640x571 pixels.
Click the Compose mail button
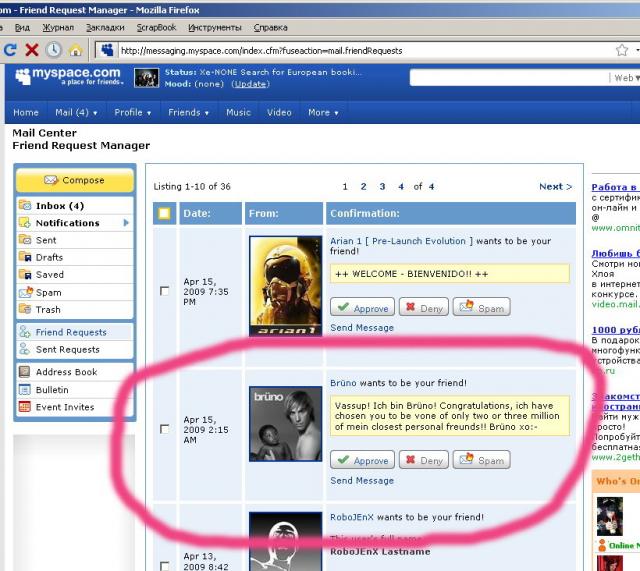(75, 180)
